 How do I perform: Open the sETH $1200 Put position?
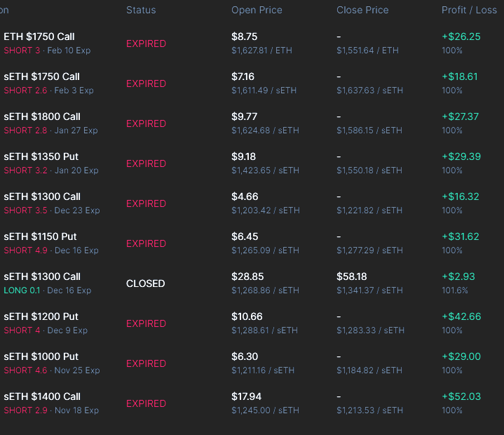41,316
